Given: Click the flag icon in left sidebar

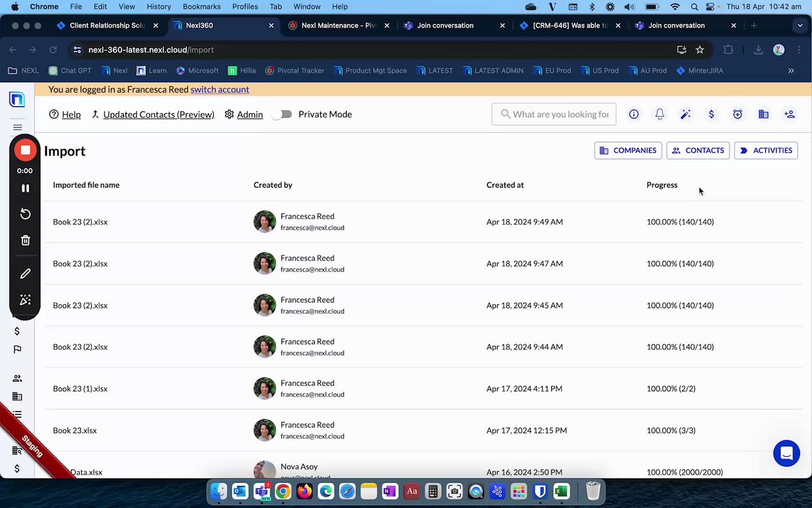Looking at the screenshot, I should click(17, 349).
